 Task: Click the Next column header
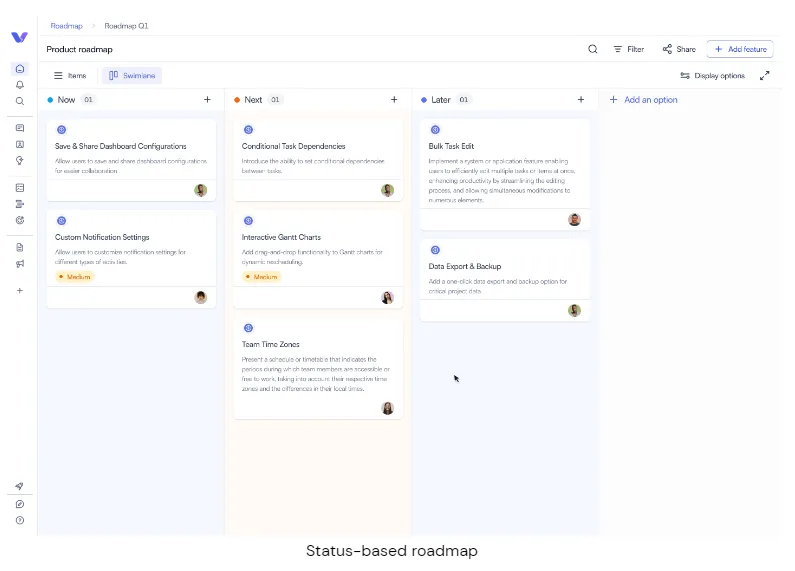tap(253, 100)
